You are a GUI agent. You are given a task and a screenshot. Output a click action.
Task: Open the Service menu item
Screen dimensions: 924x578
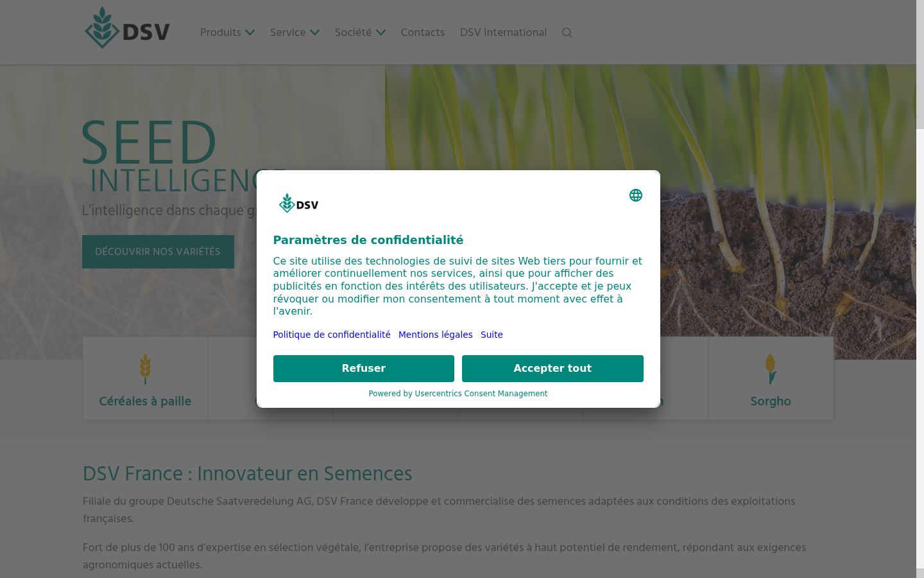click(x=287, y=33)
